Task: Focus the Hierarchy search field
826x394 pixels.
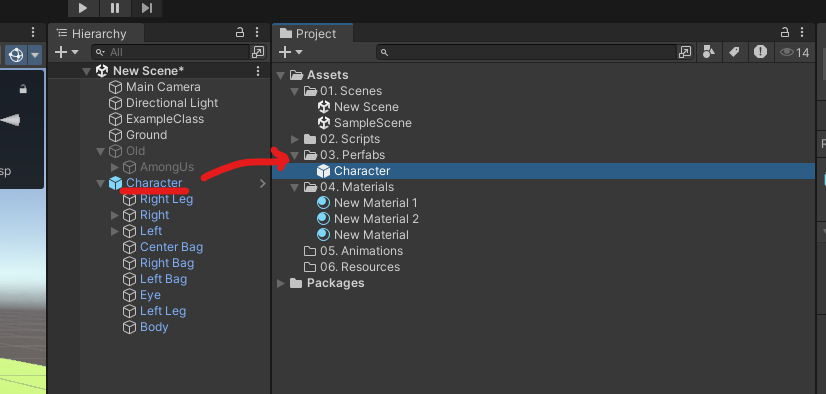Action: pyautogui.click(x=171, y=52)
